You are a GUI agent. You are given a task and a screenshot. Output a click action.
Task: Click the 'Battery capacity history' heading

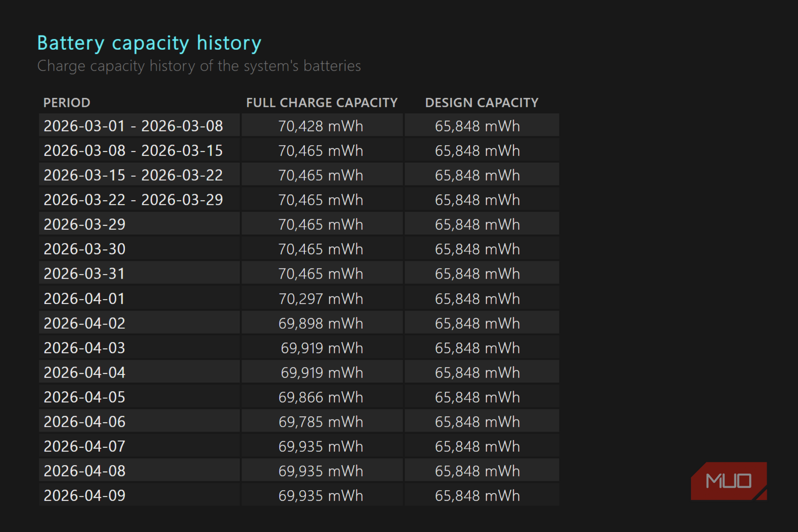tap(149, 44)
